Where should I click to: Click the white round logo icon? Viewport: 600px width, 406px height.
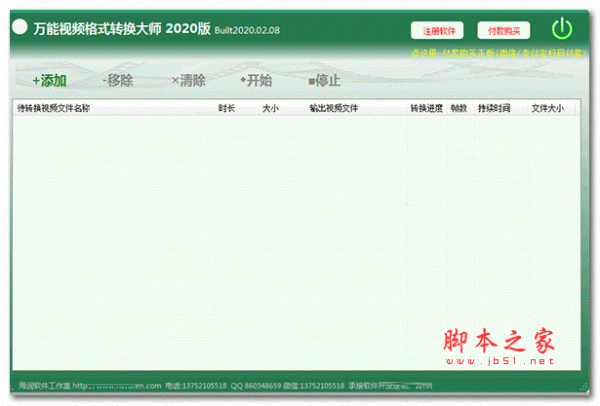coord(20,27)
